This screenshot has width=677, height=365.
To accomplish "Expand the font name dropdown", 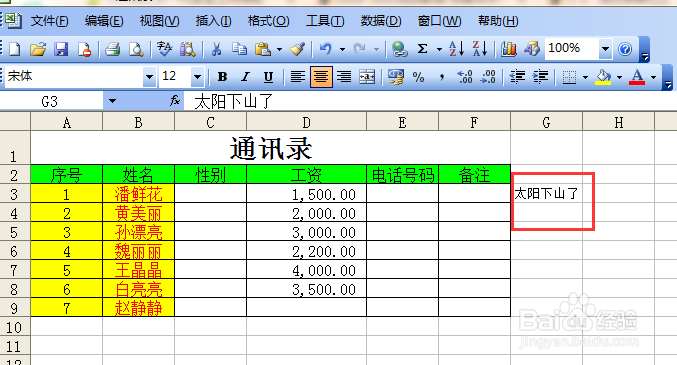I will pos(149,77).
